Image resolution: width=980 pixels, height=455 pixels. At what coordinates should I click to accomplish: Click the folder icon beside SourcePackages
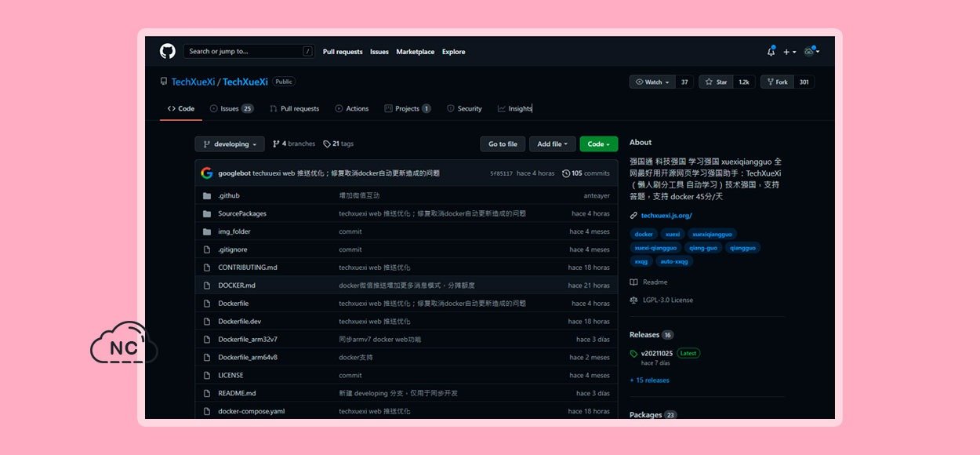[207, 213]
